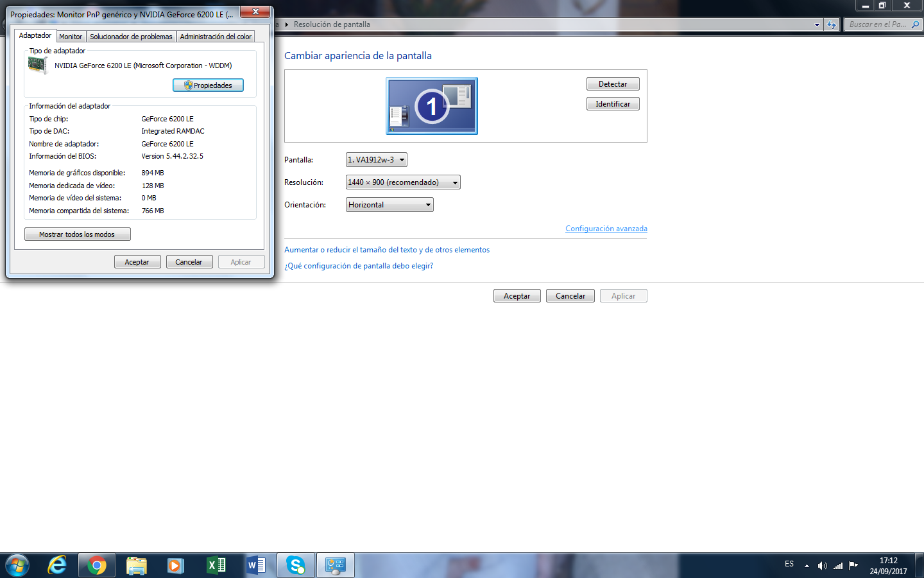Image resolution: width=924 pixels, height=578 pixels.
Task: Click Resolución de pantalla breadcrumb
Action: (332, 24)
